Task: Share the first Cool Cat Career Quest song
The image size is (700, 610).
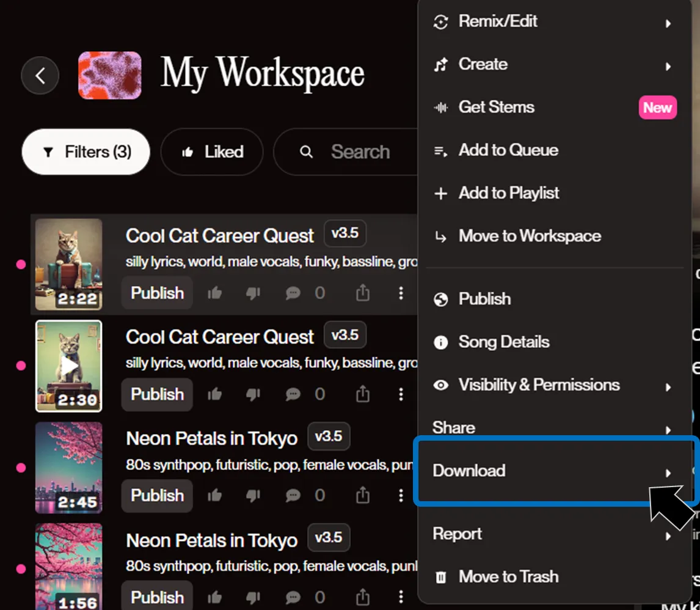Action: [363, 293]
